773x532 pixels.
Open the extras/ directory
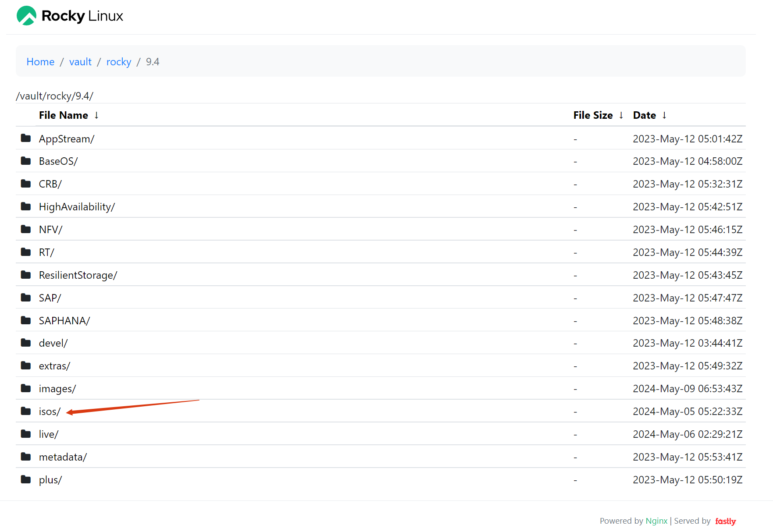pos(54,366)
